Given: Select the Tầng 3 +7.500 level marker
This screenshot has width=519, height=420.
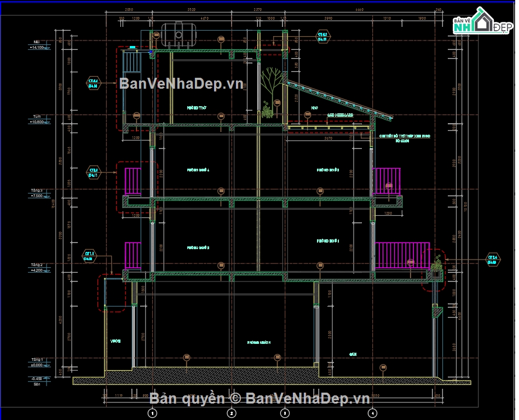Looking at the screenshot, I should pyautogui.click(x=38, y=193).
